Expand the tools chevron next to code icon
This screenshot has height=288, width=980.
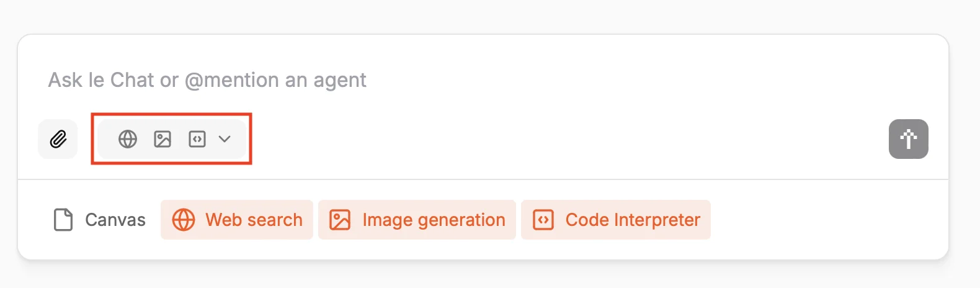[225, 139]
